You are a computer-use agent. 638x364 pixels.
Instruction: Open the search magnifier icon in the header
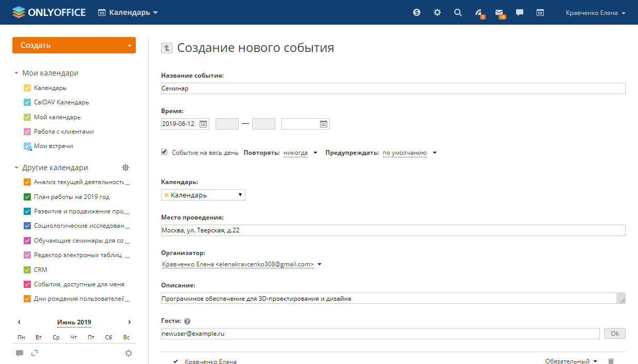coord(458,12)
